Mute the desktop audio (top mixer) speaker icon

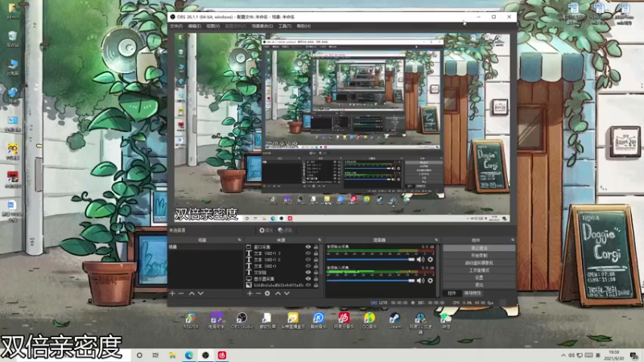(x=420, y=259)
